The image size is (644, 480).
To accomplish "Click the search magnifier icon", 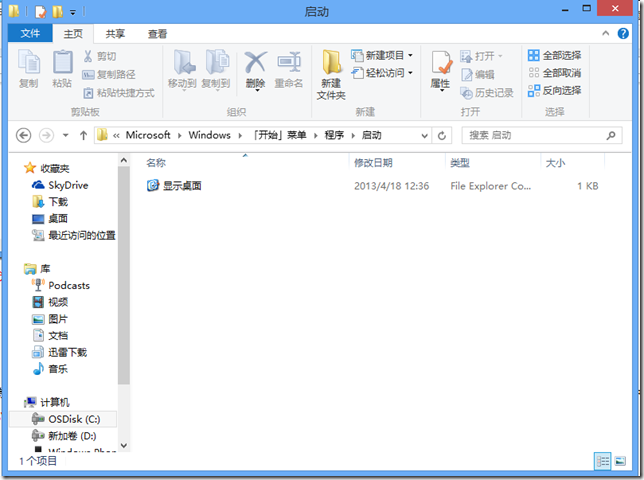I will pos(611,135).
